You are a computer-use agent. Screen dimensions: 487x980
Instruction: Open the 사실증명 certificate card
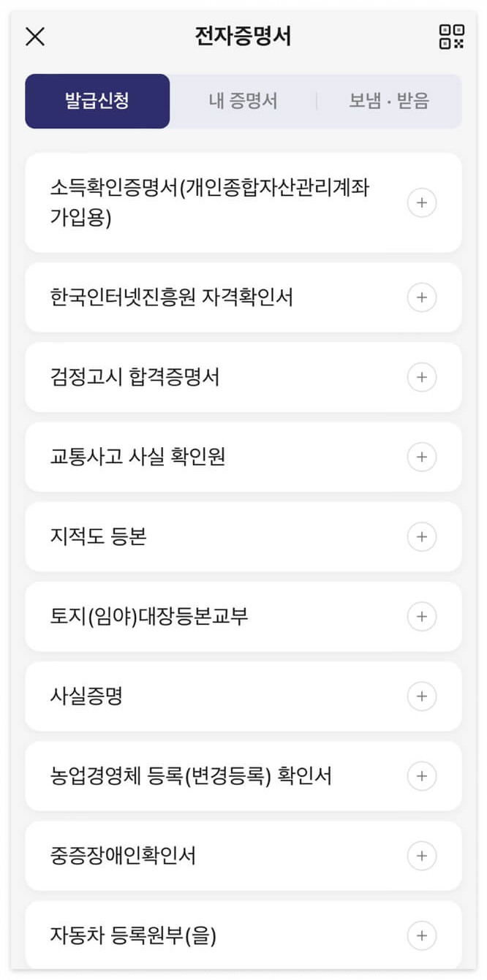(x=205, y=696)
